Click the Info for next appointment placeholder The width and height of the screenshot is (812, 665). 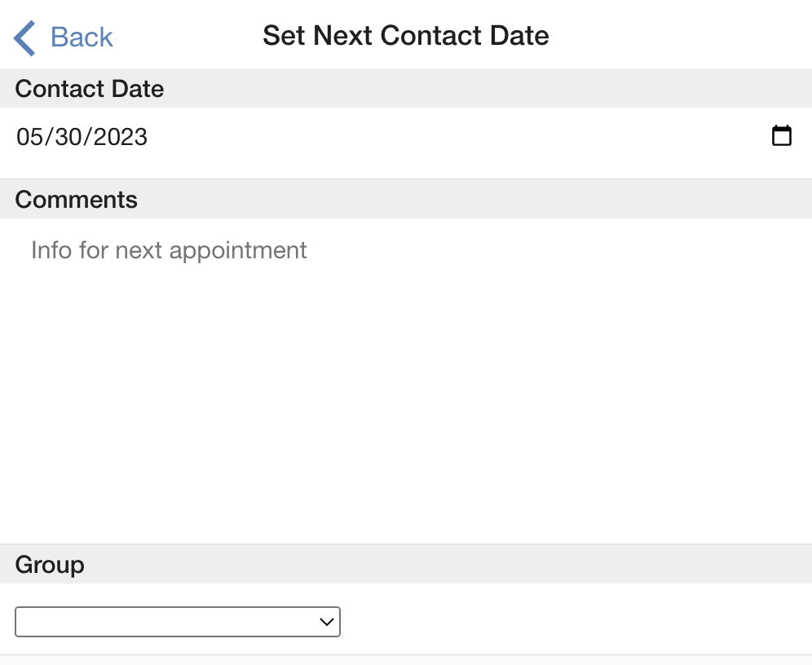click(169, 250)
